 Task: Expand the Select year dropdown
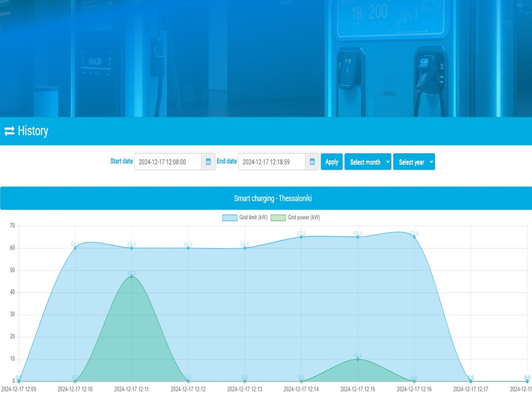(414, 162)
